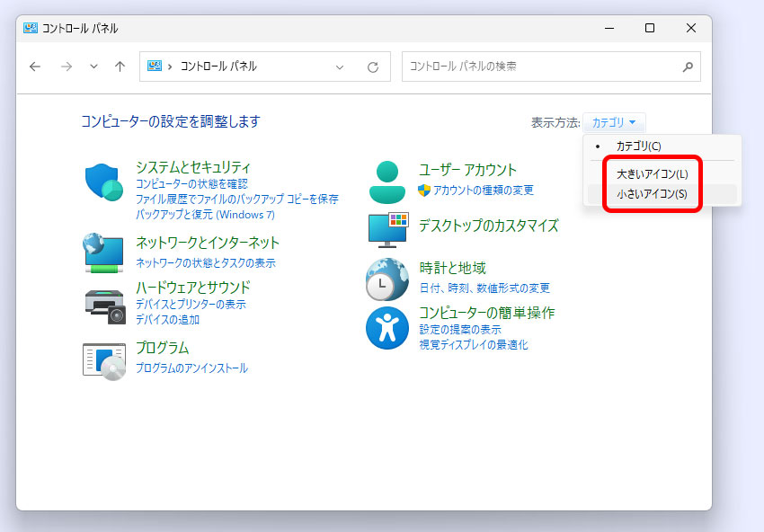Open the Programs icon
Image resolution: width=764 pixels, height=532 pixels.
pos(104,359)
